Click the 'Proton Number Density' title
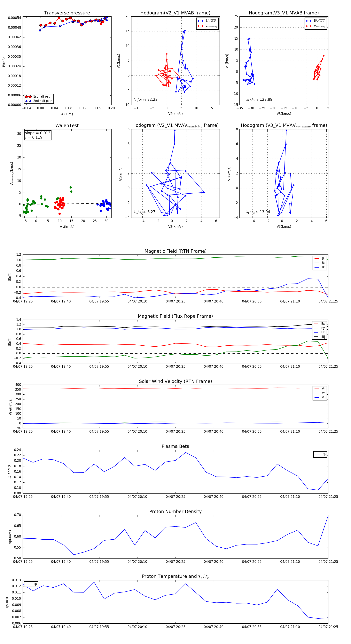The image size is (351, 644). pos(175,511)
